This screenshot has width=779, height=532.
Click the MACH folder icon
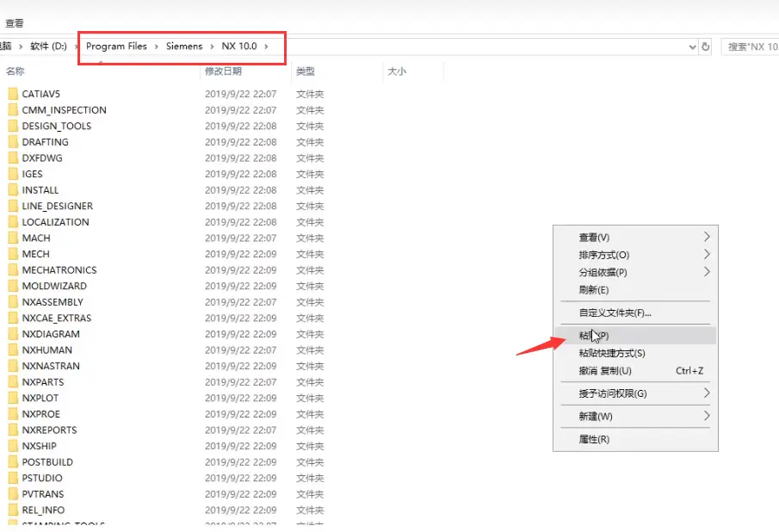pyautogui.click(x=14, y=238)
